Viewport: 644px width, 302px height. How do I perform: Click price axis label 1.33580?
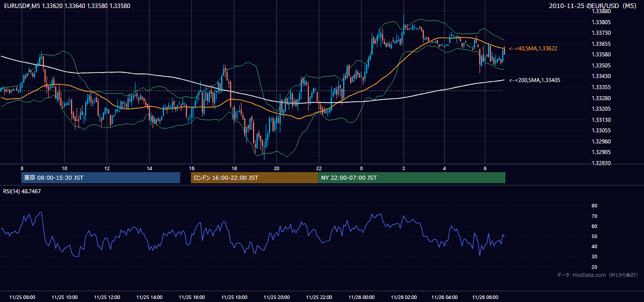point(602,54)
